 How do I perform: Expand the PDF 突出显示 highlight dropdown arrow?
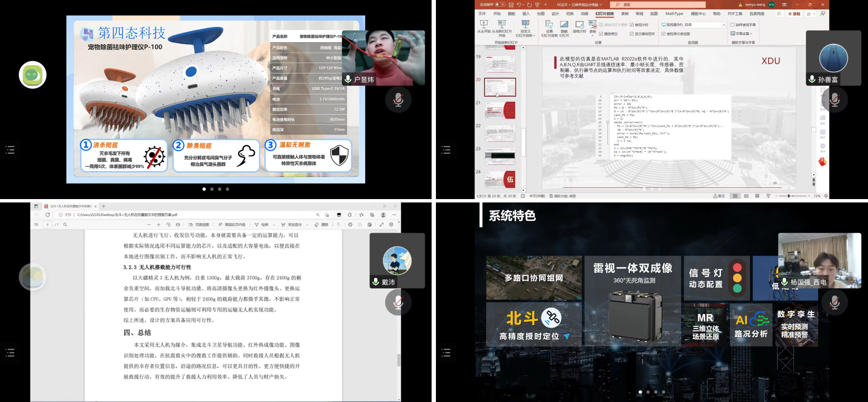(x=307, y=225)
